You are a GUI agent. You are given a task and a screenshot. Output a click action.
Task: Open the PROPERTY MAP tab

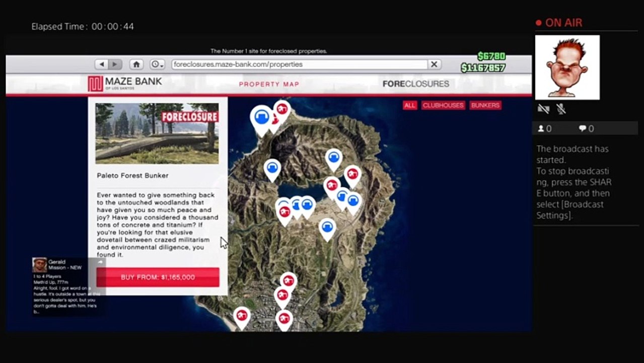(269, 84)
